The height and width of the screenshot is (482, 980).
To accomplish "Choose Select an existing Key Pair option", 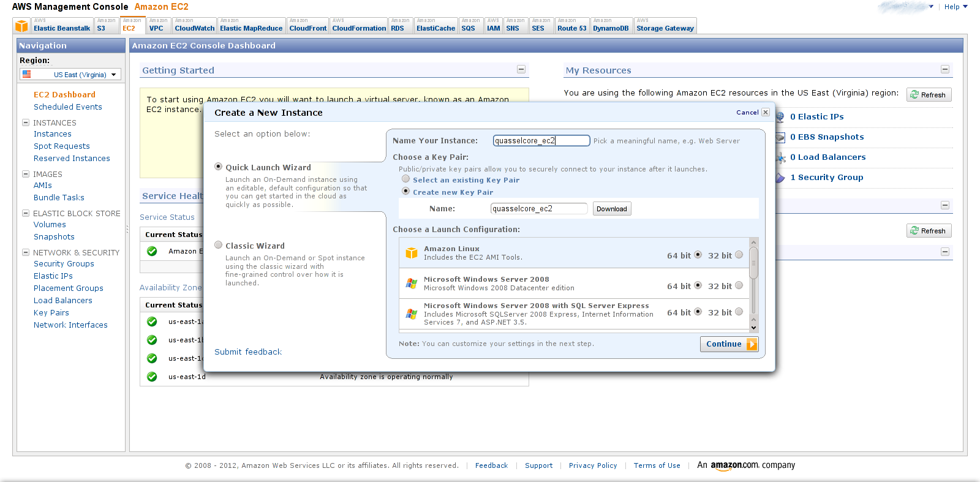I will click(x=405, y=179).
